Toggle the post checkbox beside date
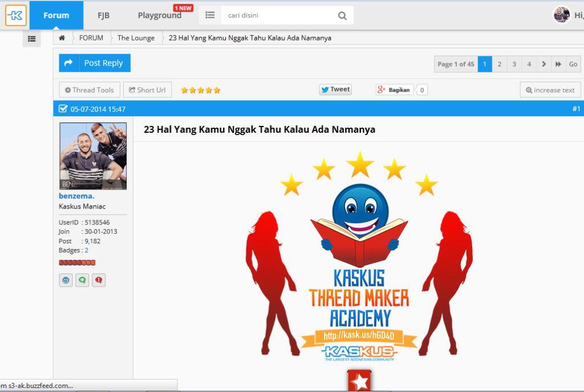Image resolution: width=584 pixels, height=392 pixels. (63, 109)
